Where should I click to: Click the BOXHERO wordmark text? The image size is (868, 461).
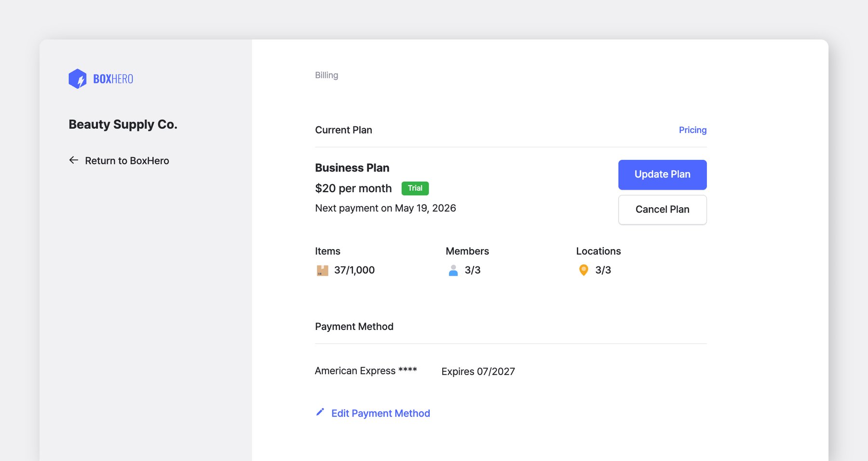(113, 79)
